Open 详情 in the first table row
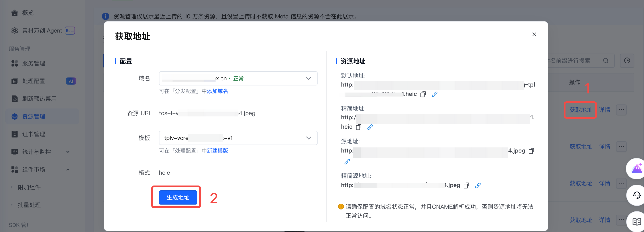Image resolution: width=644 pixels, height=232 pixels. pyautogui.click(x=604, y=110)
